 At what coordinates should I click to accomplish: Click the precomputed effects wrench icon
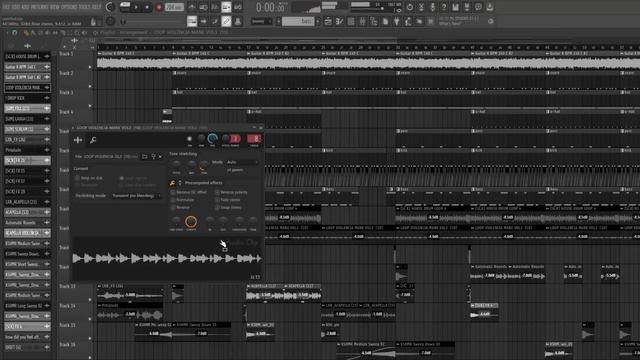(x=172, y=183)
